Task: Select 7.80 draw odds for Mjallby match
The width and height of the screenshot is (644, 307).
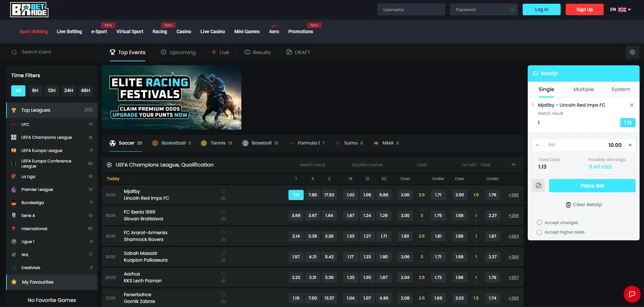Action: tap(313, 195)
